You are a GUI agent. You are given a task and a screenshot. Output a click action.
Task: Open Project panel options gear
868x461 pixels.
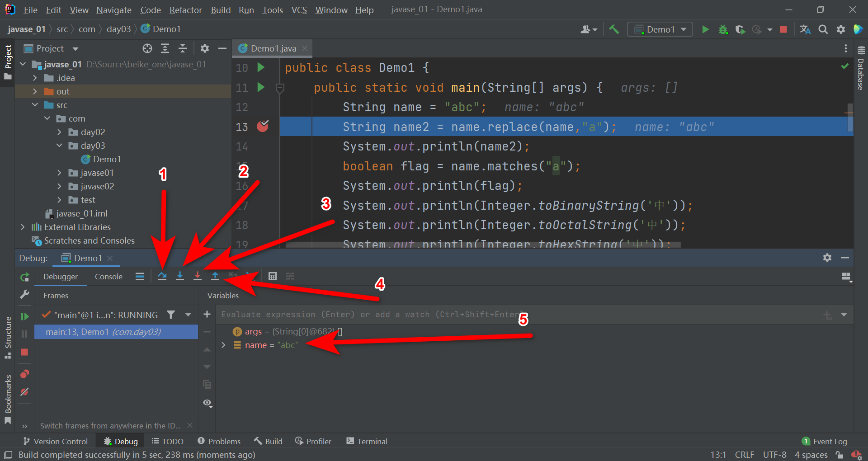tap(205, 48)
